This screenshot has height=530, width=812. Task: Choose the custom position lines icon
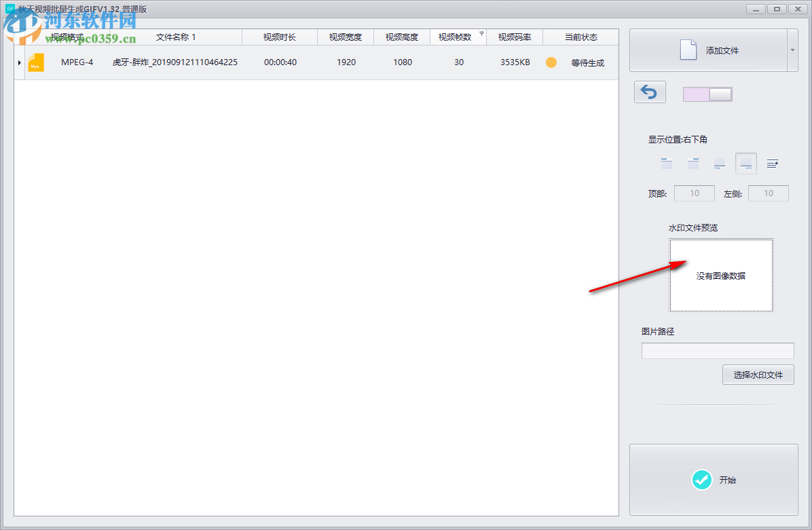[772, 164]
